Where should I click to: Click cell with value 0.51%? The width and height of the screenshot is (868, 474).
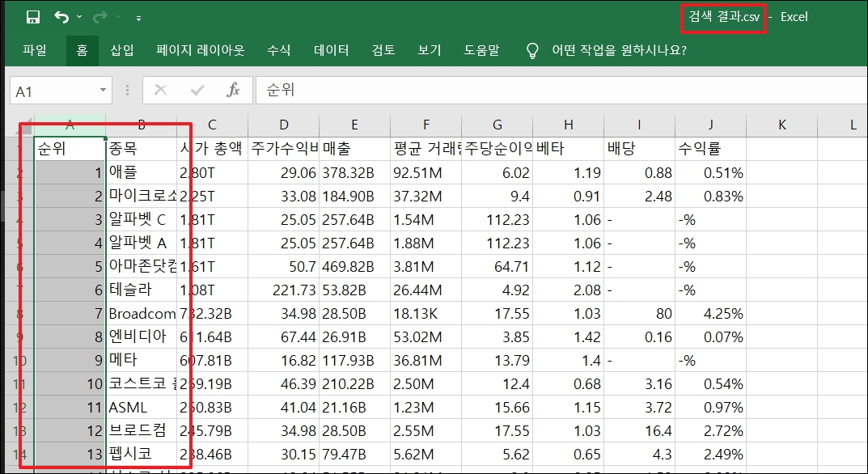[x=711, y=172]
